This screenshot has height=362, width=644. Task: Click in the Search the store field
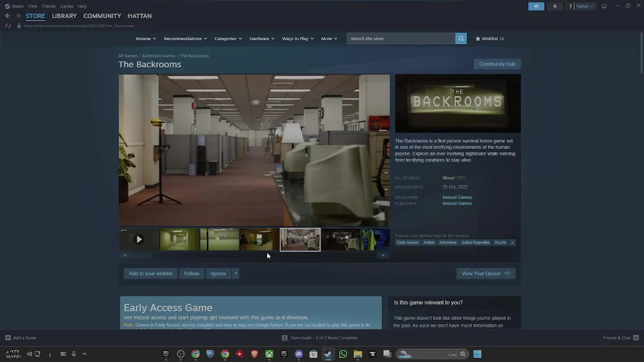point(401,39)
